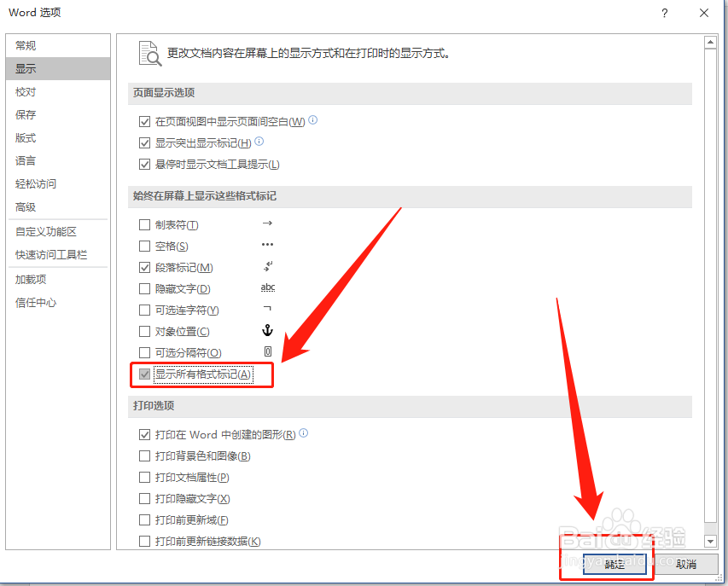The height and width of the screenshot is (586, 728).
Task: Toggle 悬停时显示文档工具提示 checkbox
Action: (144, 165)
